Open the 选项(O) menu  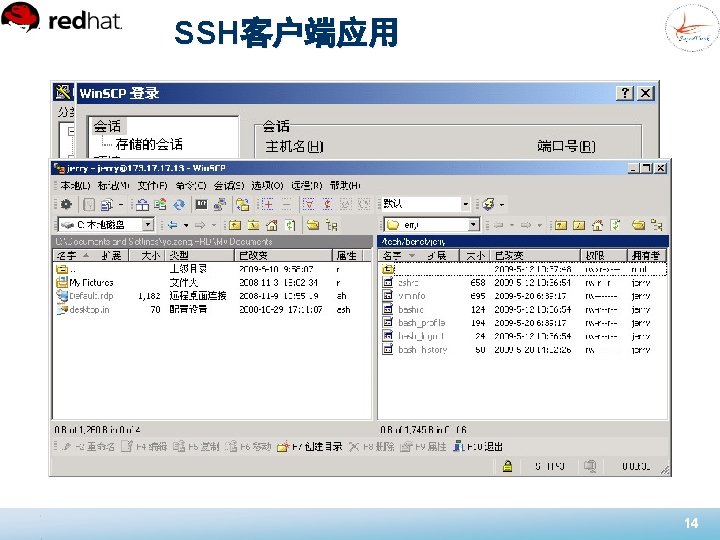[x=267, y=186]
